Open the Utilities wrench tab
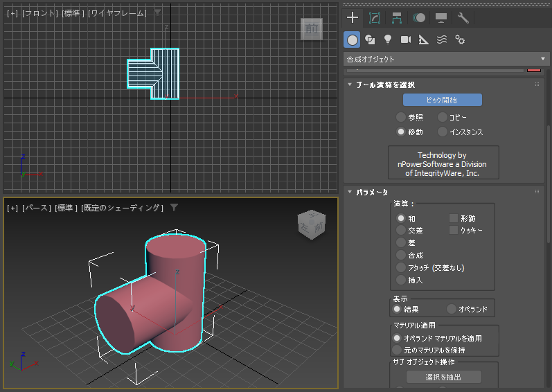This screenshot has width=552, height=392. coord(463,18)
